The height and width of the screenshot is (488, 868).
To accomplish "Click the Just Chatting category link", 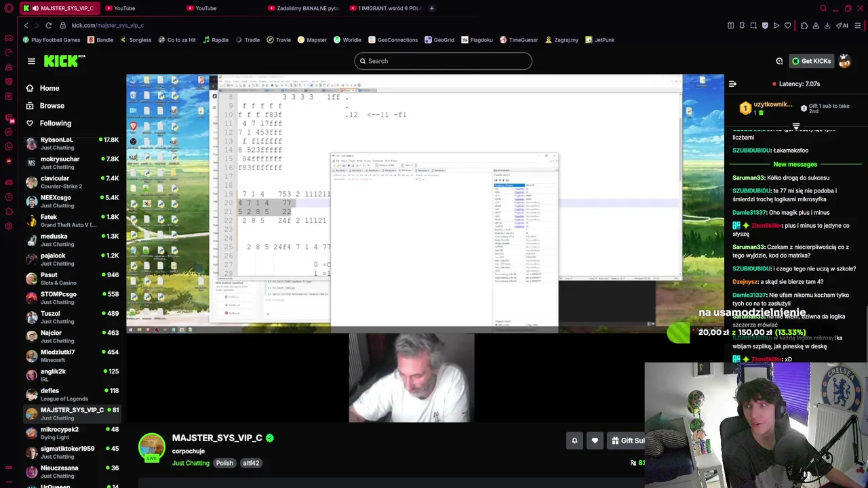I will (191, 463).
